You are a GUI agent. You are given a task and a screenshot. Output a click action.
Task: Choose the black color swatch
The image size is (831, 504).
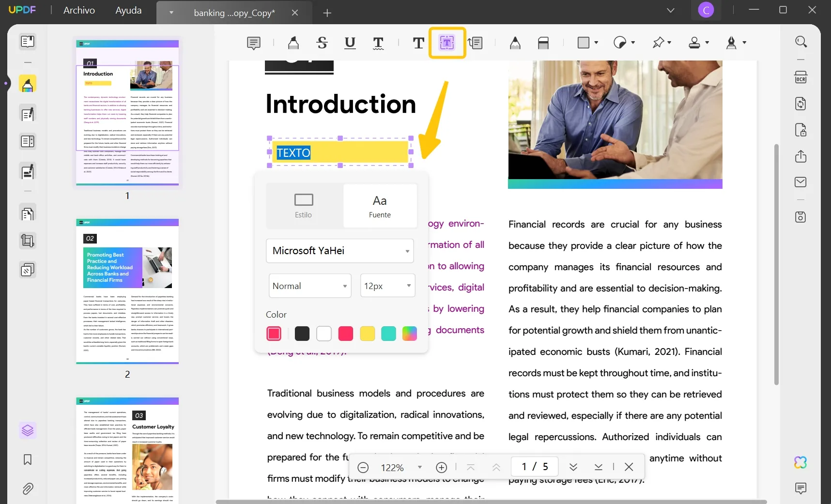click(x=302, y=334)
